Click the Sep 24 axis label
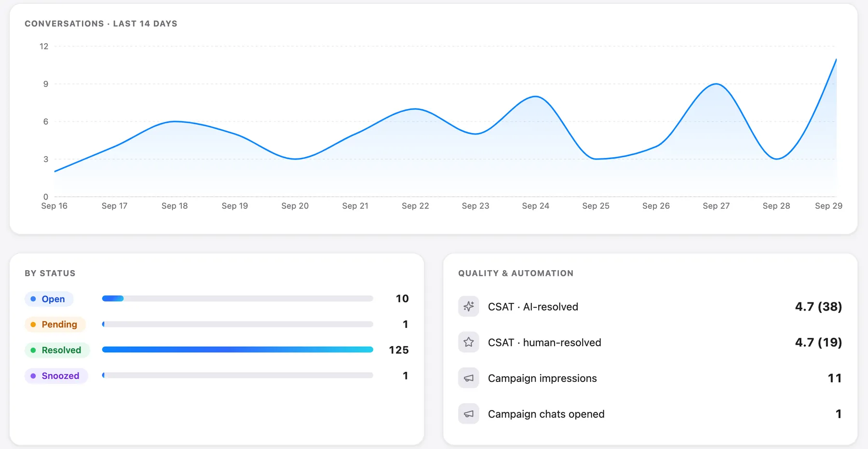868x449 pixels. pyautogui.click(x=536, y=206)
